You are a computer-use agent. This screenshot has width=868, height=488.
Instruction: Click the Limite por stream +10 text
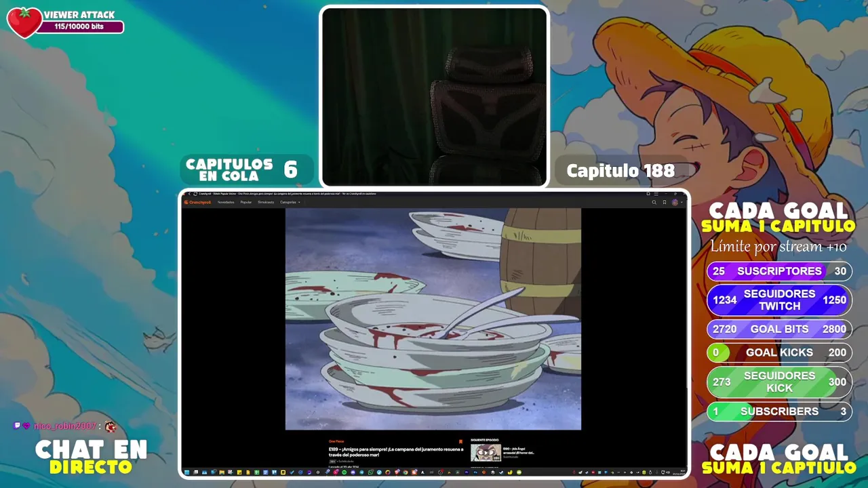tap(778, 247)
